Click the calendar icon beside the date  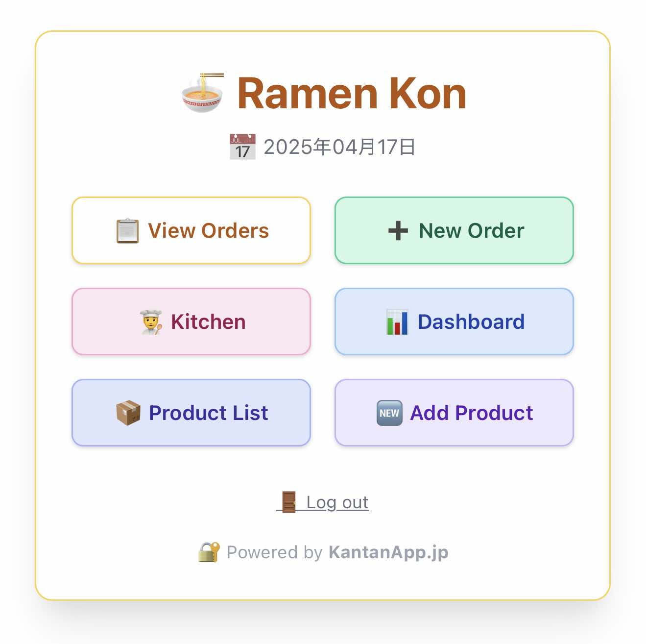click(242, 147)
